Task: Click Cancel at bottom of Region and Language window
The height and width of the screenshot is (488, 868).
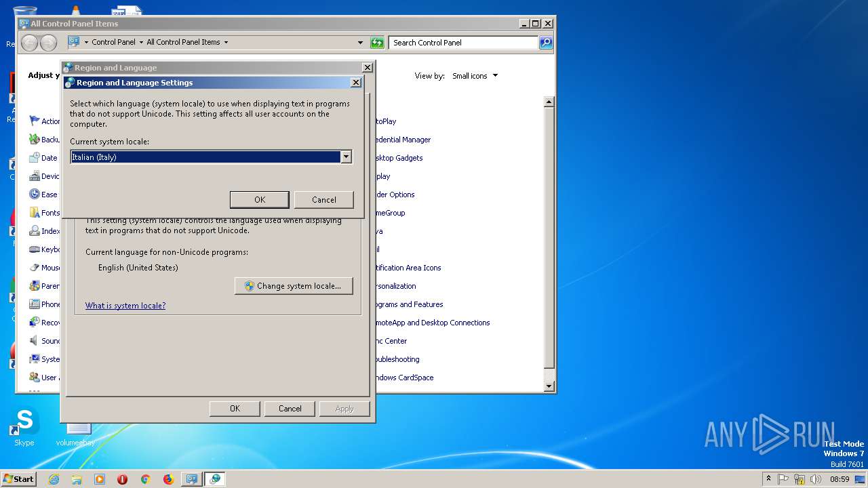Action: click(290, 408)
